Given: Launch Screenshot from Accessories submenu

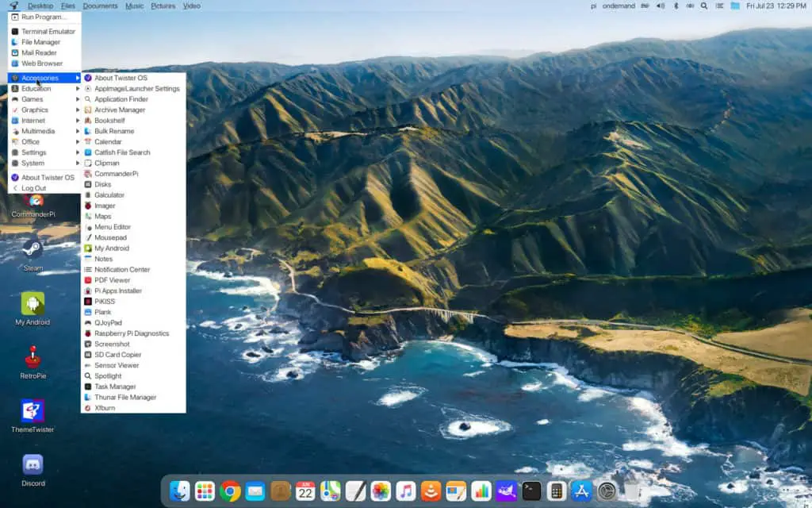Looking at the screenshot, I should coord(133,344).
